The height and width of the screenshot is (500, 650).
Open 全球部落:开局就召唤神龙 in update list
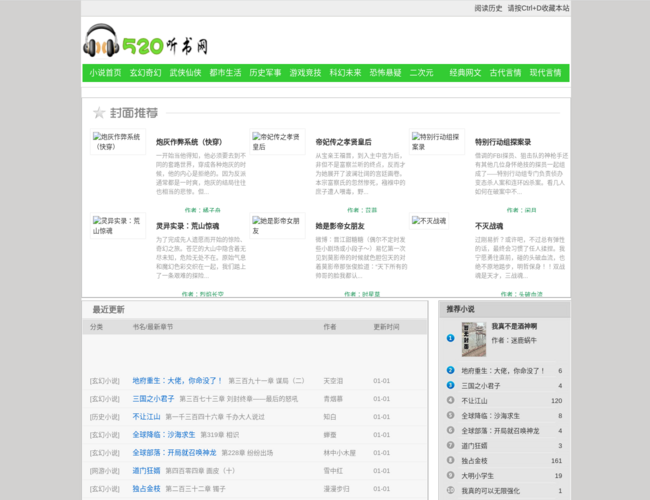coord(174,453)
